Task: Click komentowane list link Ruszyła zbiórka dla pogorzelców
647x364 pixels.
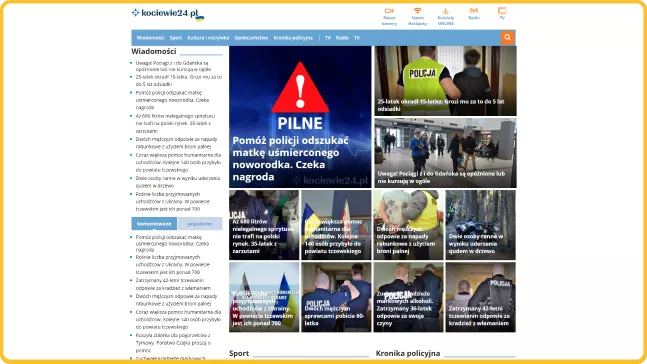Action: [x=173, y=343]
